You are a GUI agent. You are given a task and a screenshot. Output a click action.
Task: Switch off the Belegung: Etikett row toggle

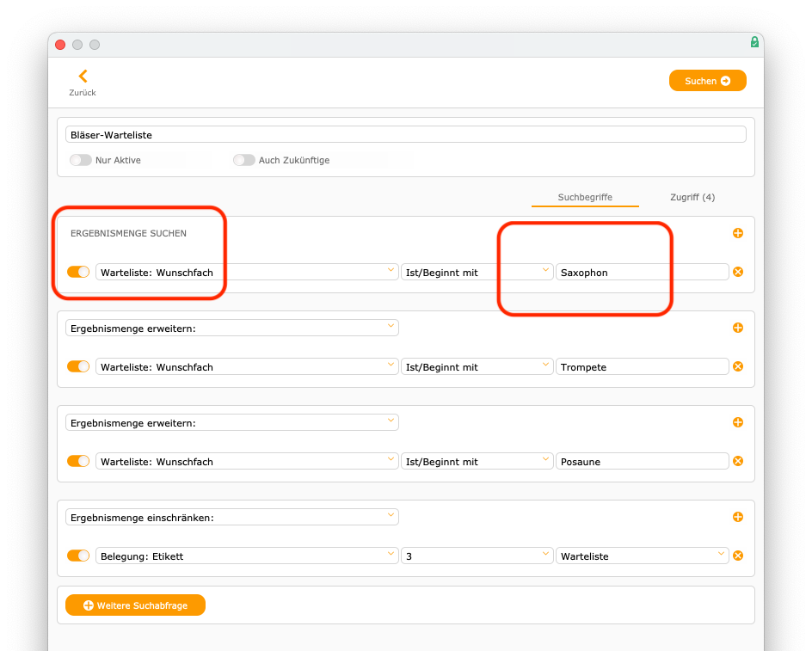tap(78, 556)
